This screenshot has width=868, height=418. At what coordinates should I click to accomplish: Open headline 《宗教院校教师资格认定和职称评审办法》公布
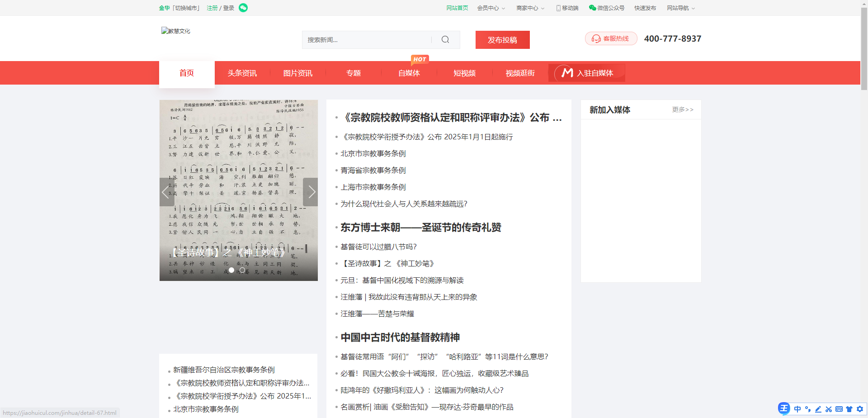click(x=452, y=118)
